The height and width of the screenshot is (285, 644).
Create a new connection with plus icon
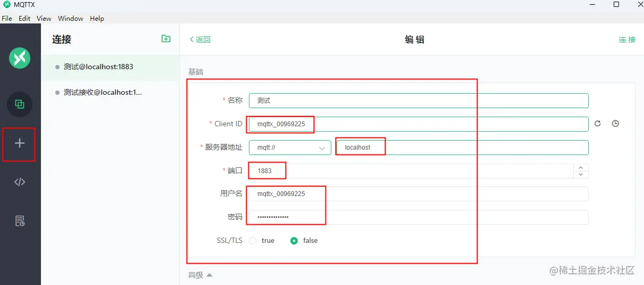pos(20,143)
